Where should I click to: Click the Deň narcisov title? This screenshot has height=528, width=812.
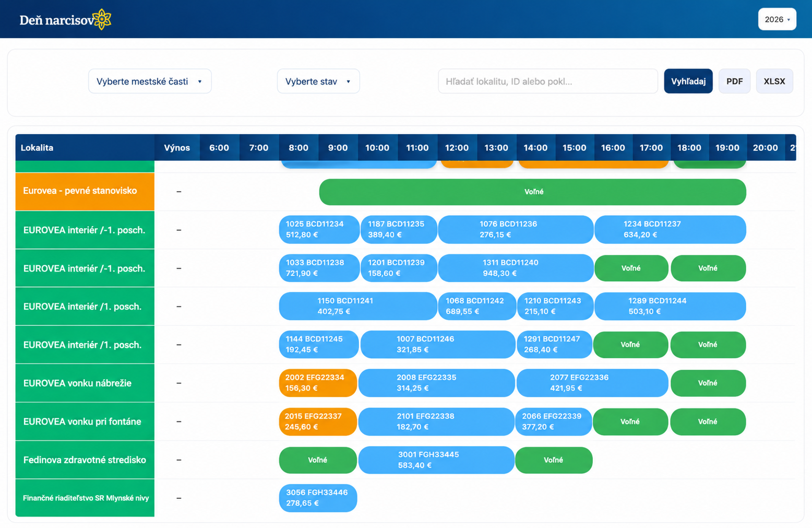(x=56, y=20)
